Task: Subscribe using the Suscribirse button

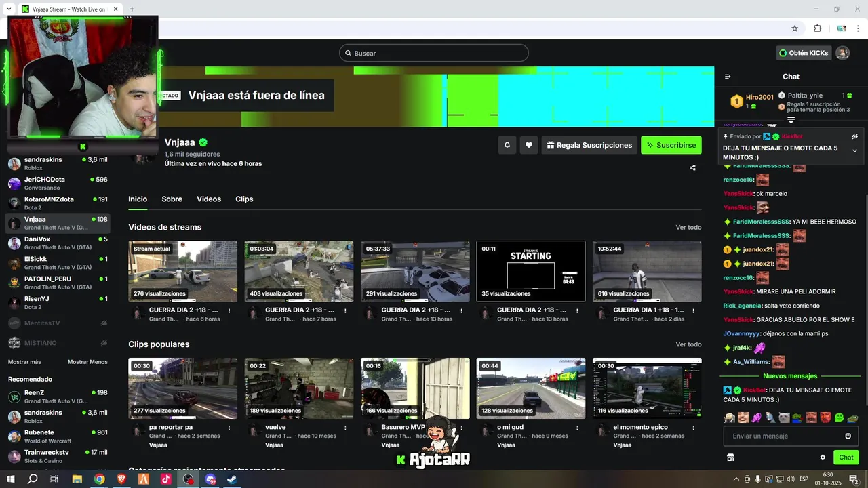Action: click(671, 145)
